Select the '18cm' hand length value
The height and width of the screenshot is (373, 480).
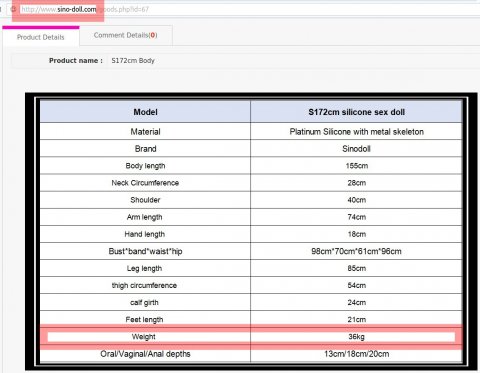(357, 234)
